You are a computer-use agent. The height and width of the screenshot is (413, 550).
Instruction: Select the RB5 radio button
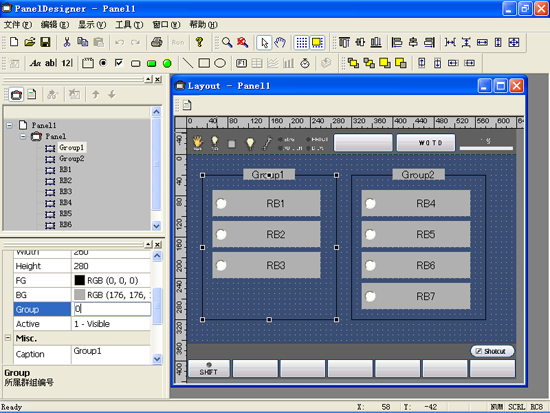click(370, 234)
